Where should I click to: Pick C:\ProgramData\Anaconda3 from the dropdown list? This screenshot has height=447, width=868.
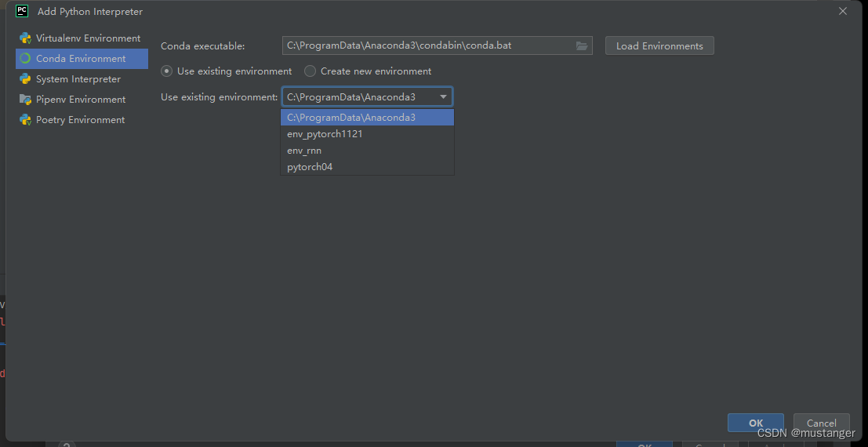pyautogui.click(x=367, y=118)
